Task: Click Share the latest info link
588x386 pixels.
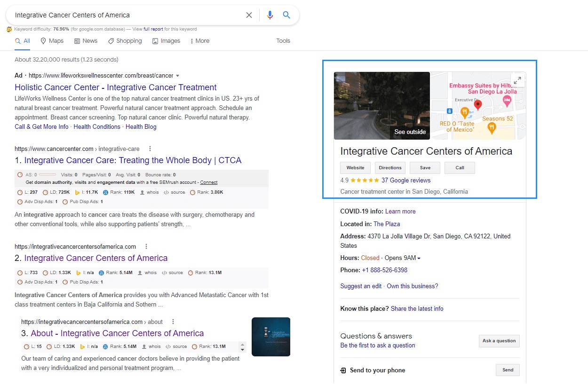Action: click(417, 309)
